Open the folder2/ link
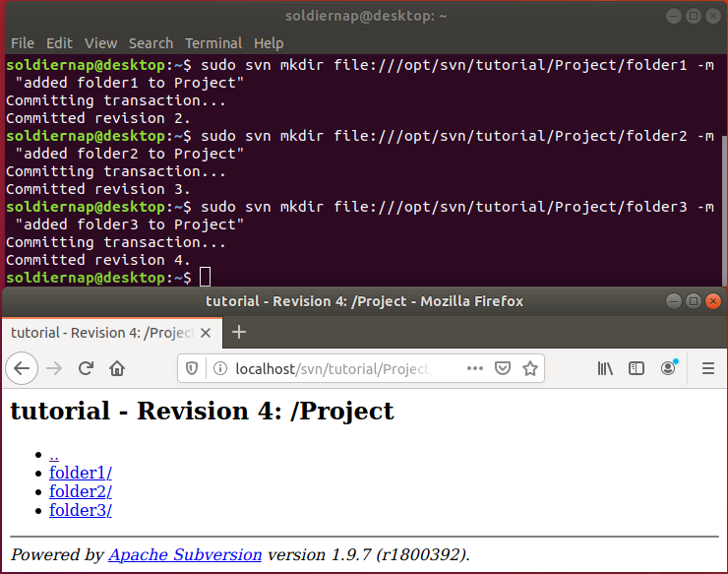This screenshot has height=574, width=728. point(81,491)
